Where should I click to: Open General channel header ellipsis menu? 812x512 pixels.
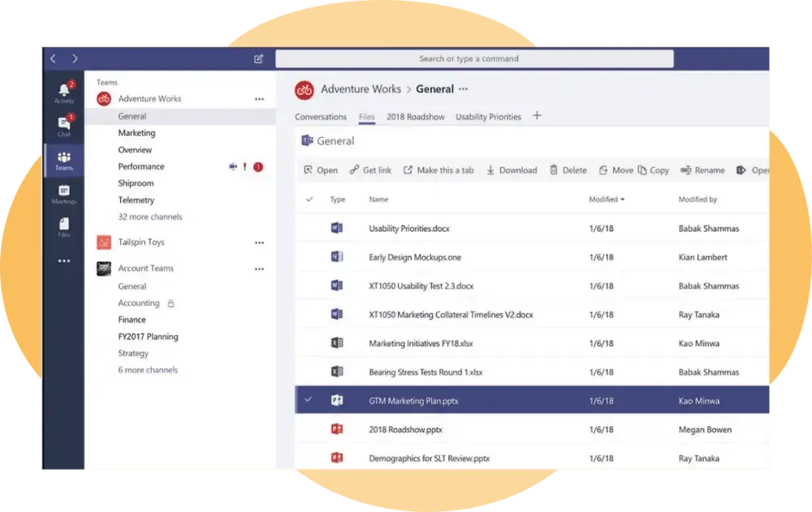coord(463,89)
